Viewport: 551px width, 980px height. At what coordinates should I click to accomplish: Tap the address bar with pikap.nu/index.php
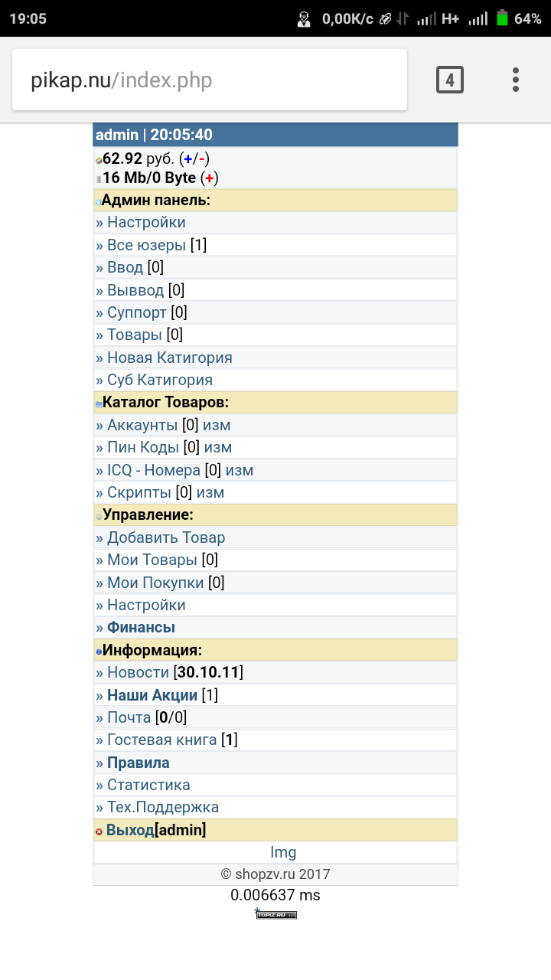(210, 80)
